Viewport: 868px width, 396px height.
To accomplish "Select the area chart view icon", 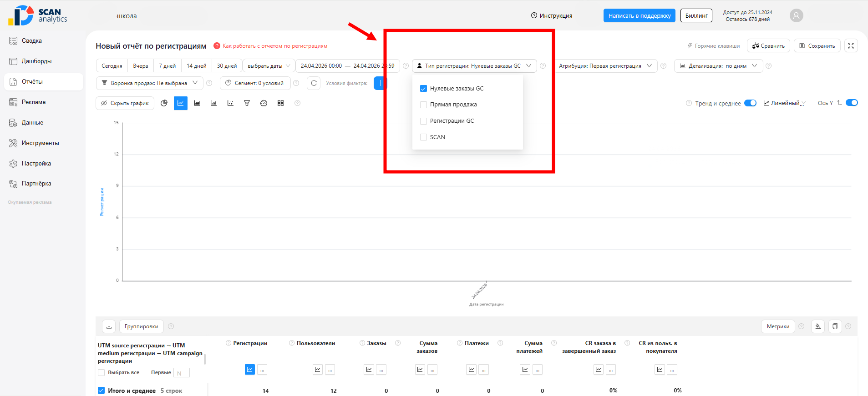I will click(197, 103).
